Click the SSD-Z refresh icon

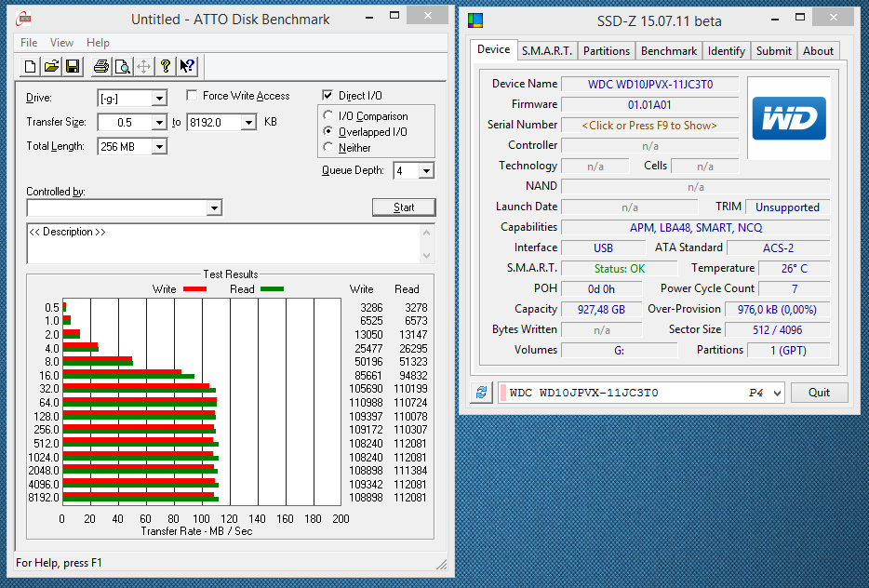pyautogui.click(x=480, y=393)
